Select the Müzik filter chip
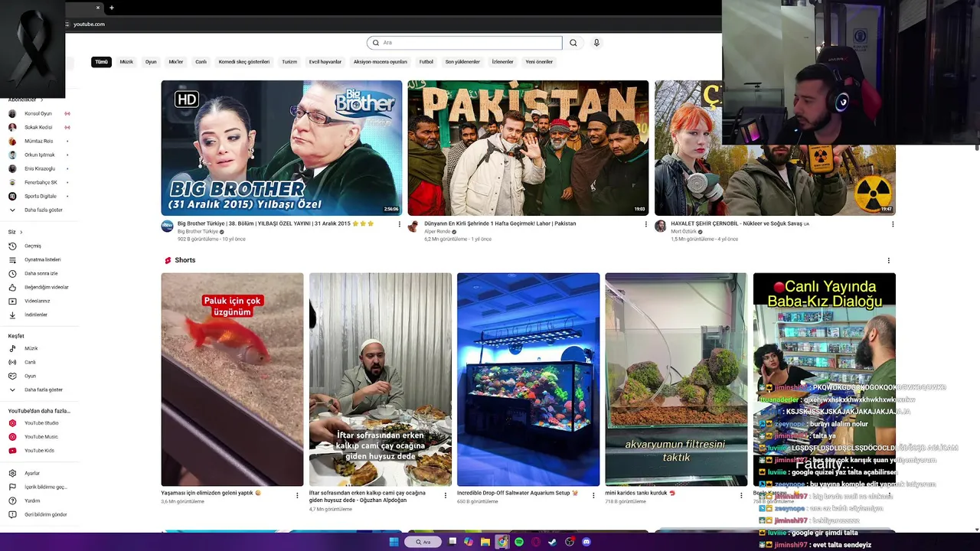 126,62
